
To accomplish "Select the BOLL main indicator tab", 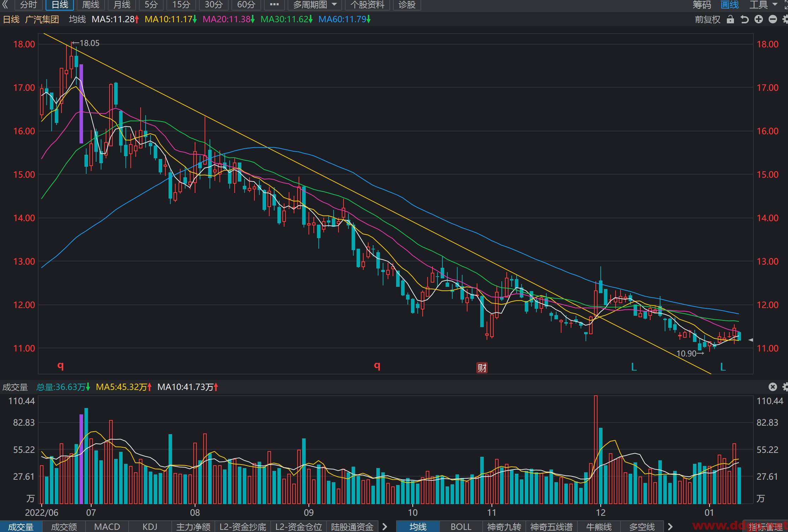I will pyautogui.click(x=461, y=527).
